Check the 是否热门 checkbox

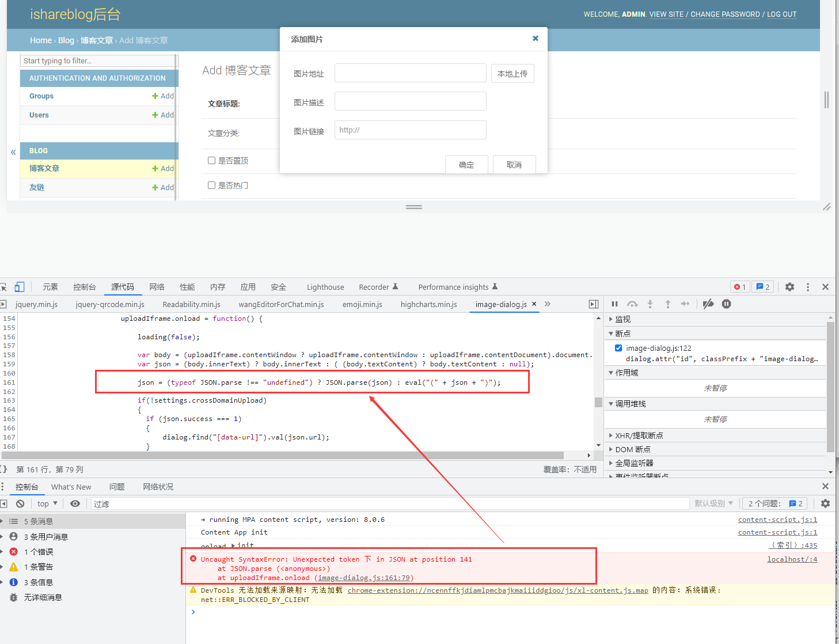(x=211, y=185)
